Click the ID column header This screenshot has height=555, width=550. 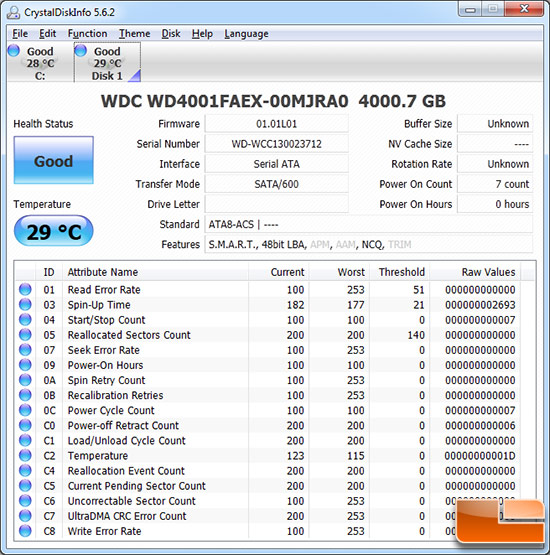(49, 272)
